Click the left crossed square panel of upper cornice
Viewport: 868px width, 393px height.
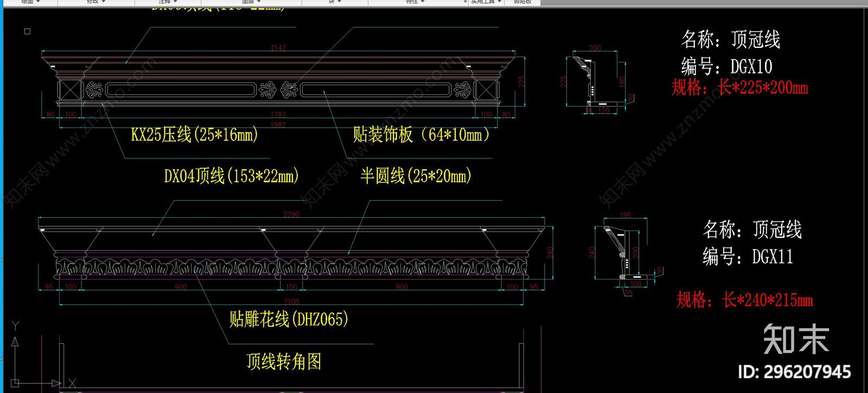pos(69,90)
